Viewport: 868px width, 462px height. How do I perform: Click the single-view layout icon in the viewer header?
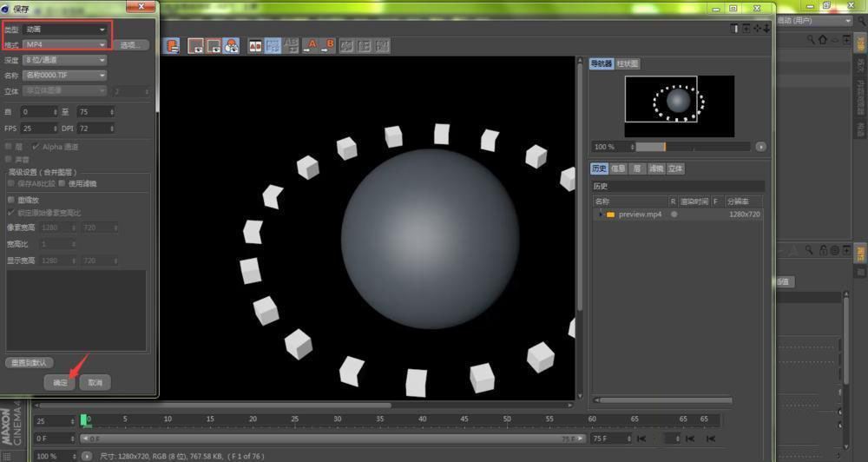(734, 29)
